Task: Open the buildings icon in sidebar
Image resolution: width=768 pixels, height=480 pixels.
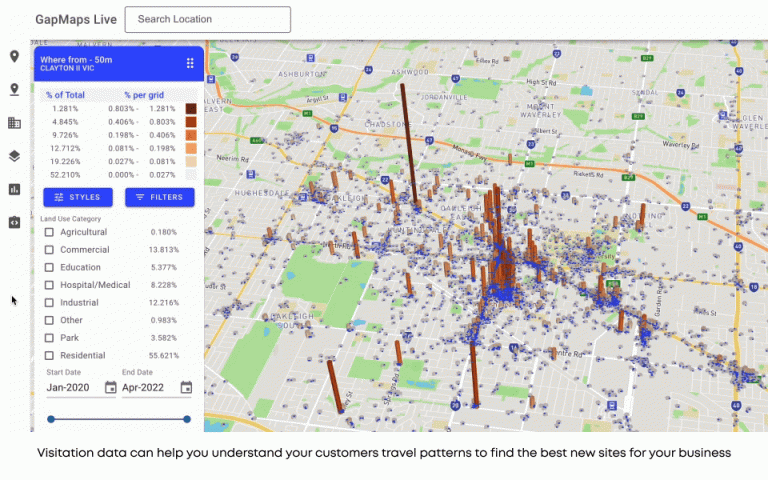Action: [x=14, y=123]
